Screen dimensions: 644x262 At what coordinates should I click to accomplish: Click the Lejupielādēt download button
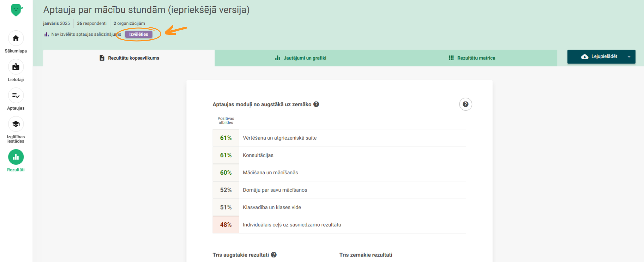[x=599, y=56]
